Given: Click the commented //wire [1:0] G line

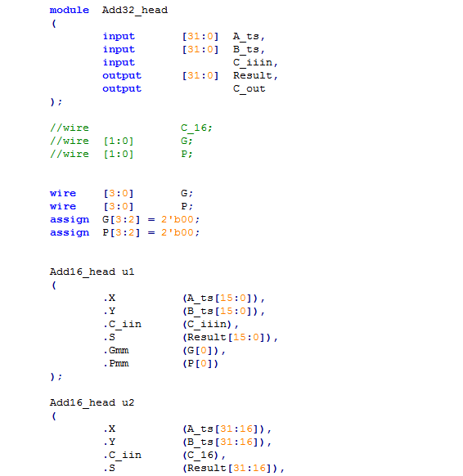Looking at the screenshot, I should click(x=121, y=141).
